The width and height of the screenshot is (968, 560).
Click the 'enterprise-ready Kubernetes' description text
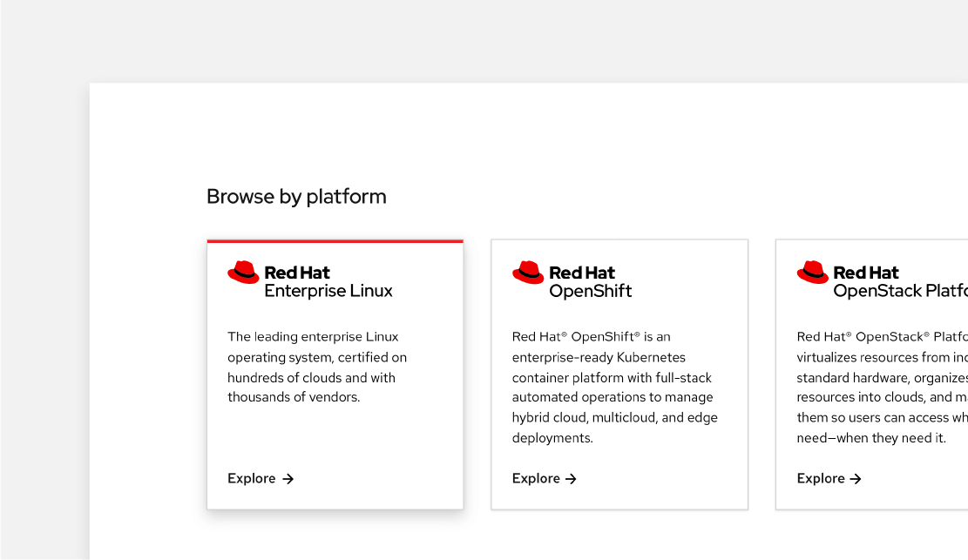(x=599, y=357)
